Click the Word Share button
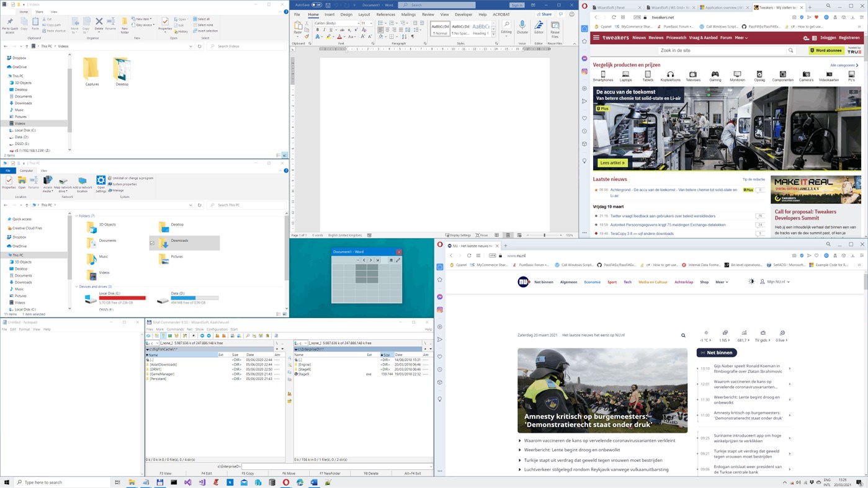Screen dimensions: 868x488 pyautogui.click(x=545, y=14)
